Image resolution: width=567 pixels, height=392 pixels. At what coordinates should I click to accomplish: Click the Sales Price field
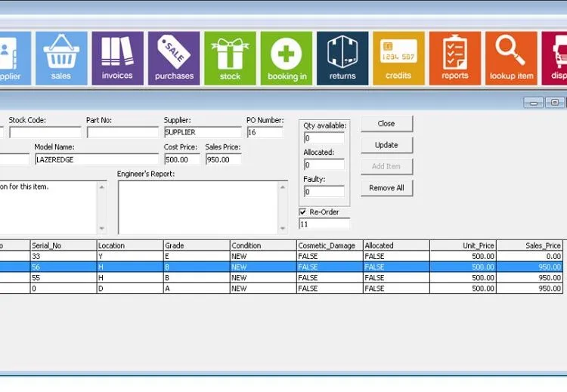(223, 159)
